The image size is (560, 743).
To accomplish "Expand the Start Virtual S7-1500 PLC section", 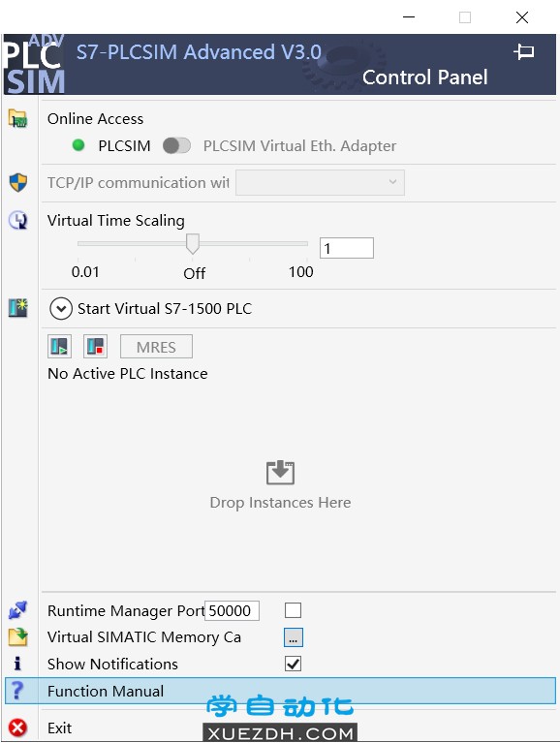I will (x=61, y=308).
